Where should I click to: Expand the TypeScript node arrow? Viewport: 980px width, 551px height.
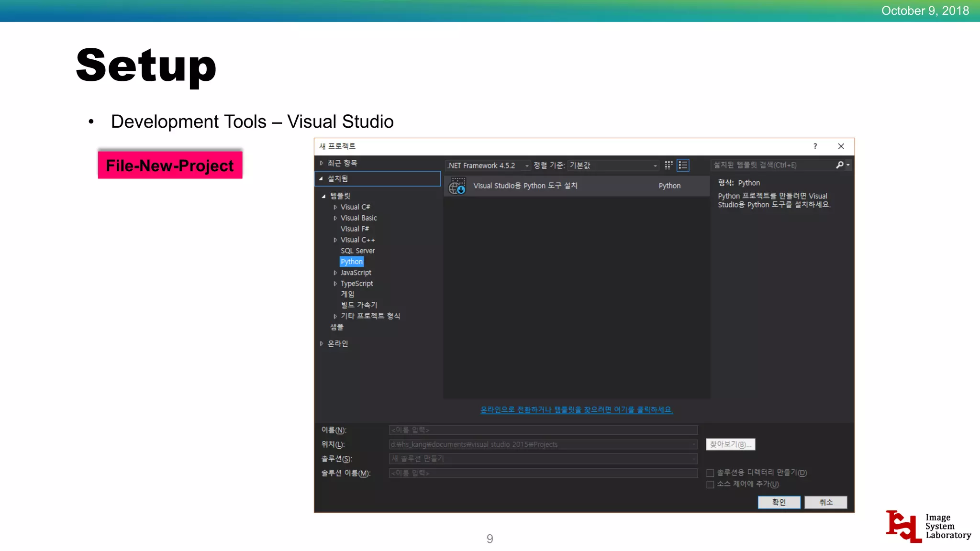click(x=335, y=284)
